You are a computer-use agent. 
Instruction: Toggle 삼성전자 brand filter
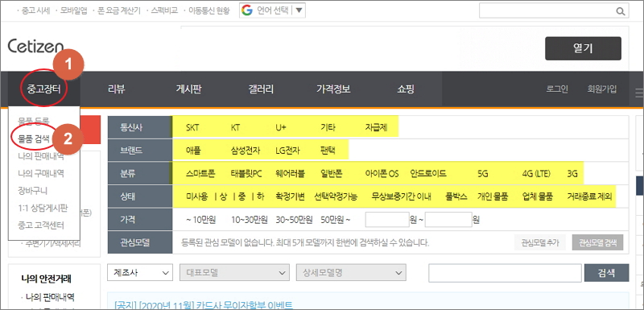[246, 151]
